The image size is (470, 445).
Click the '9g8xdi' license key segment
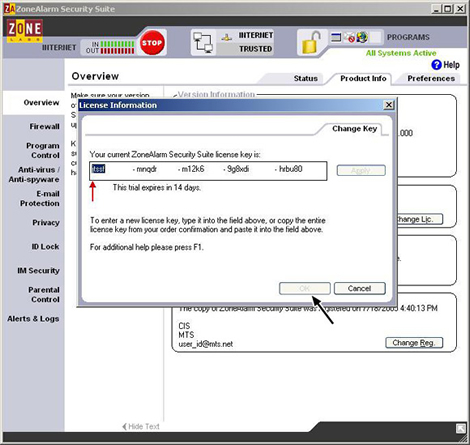(x=238, y=169)
